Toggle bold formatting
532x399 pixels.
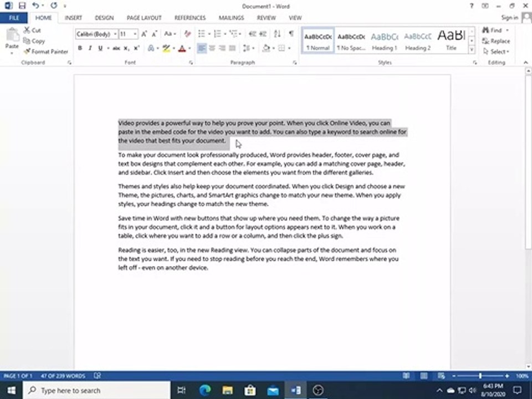[x=80, y=49]
